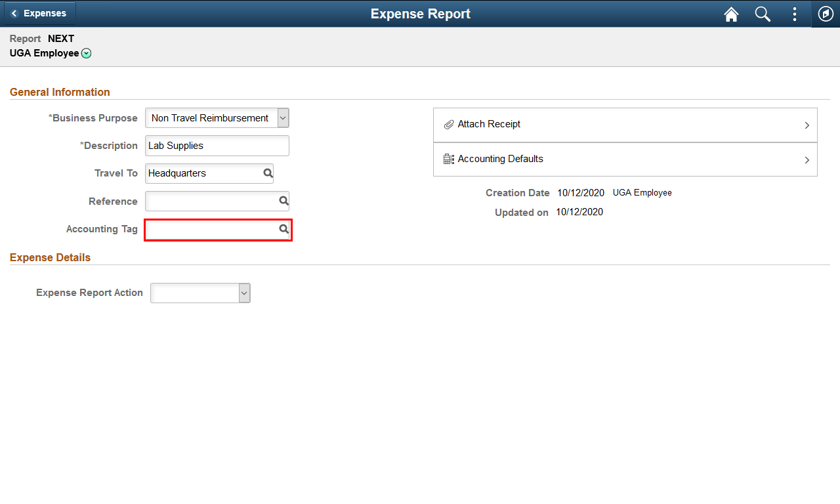Viewport: 840px width, 504px height.
Task: Click the General Information section heading
Action: [60, 92]
